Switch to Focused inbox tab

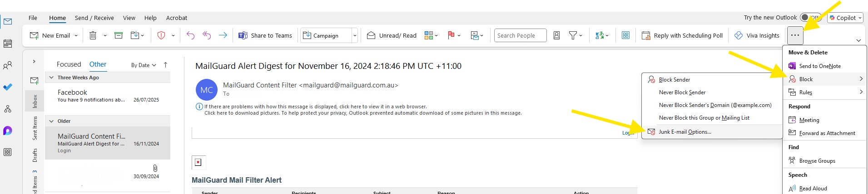click(69, 64)
